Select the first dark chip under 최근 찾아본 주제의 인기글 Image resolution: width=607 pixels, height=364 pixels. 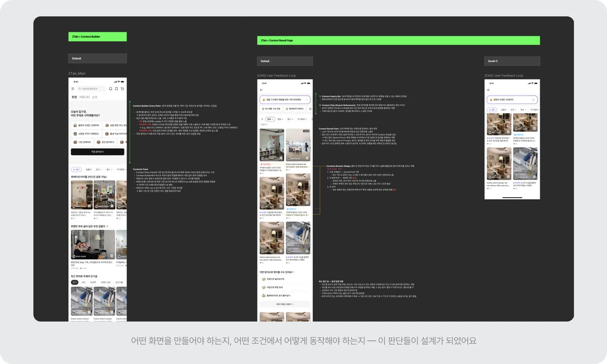click(74, 282)
